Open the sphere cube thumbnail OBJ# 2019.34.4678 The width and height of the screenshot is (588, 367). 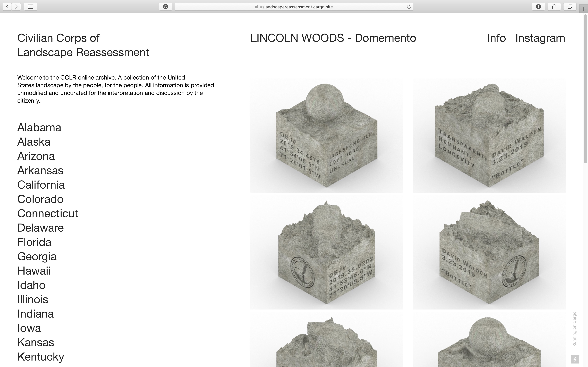327,135
